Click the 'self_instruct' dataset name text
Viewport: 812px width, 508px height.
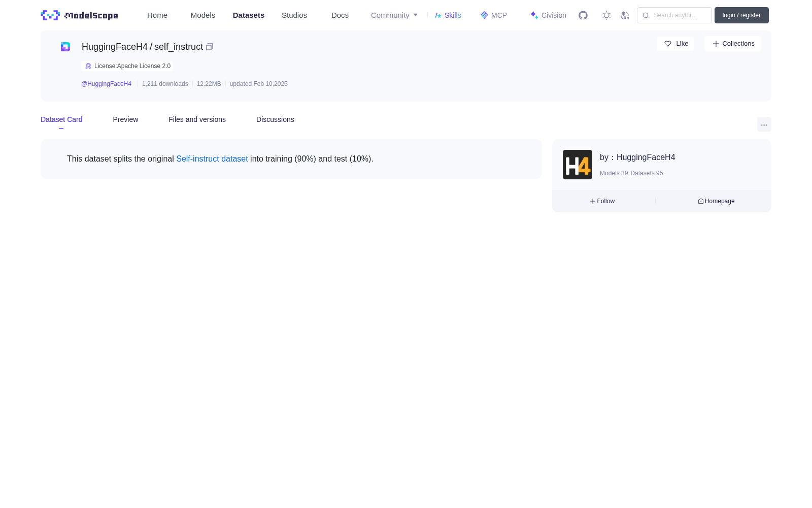[179, 47]
